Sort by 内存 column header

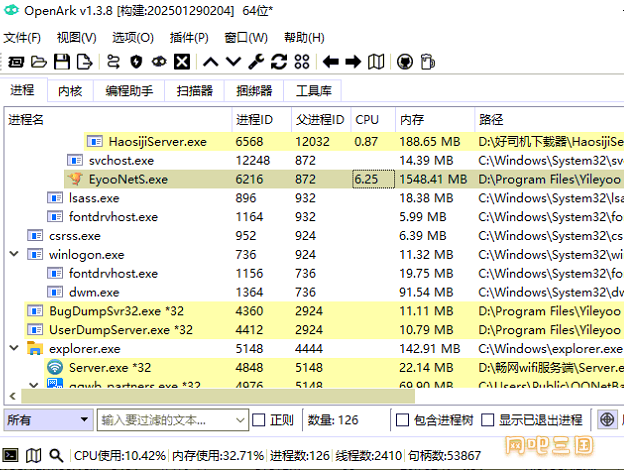pos(435,119)
